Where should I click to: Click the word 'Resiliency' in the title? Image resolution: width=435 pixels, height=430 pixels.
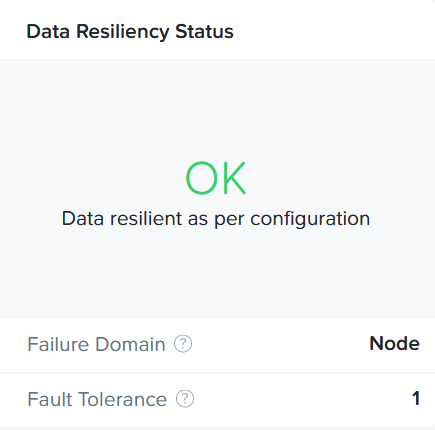coord(122,32)
